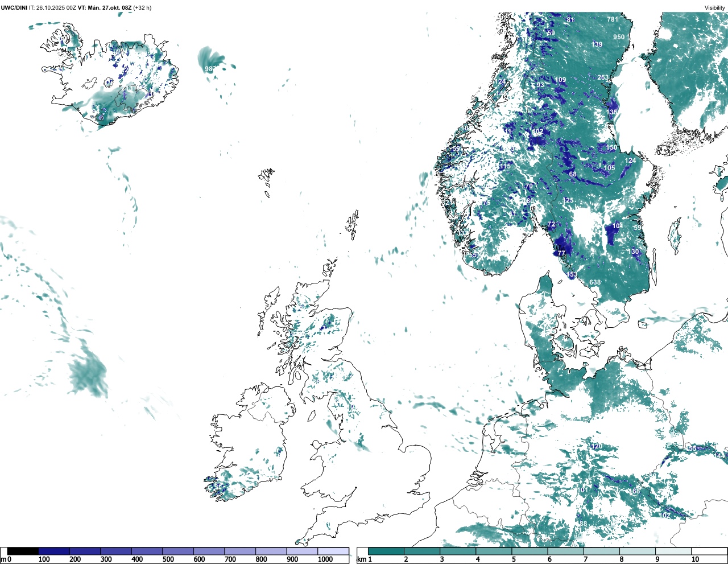Select the 2–3 km teal legend swatch
This screenshot has height=564, width=728.
[x=422, y=551]
